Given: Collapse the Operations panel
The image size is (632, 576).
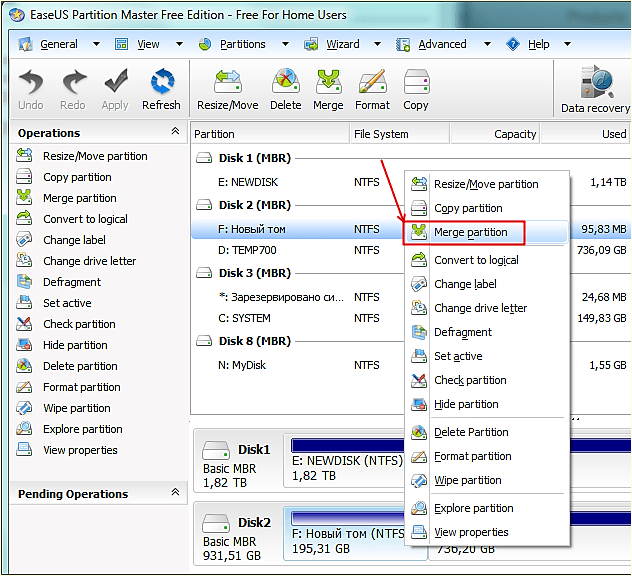Looking at the screenshot, I should pos(175,131).
